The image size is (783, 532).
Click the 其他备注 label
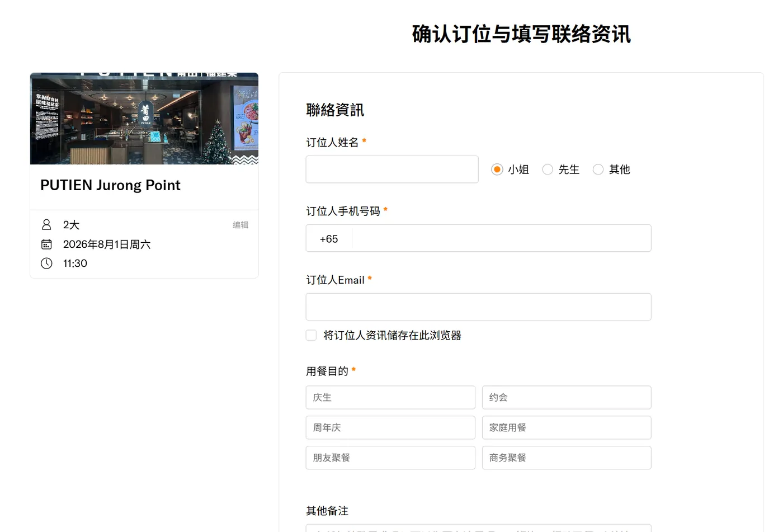click(327, 511)
